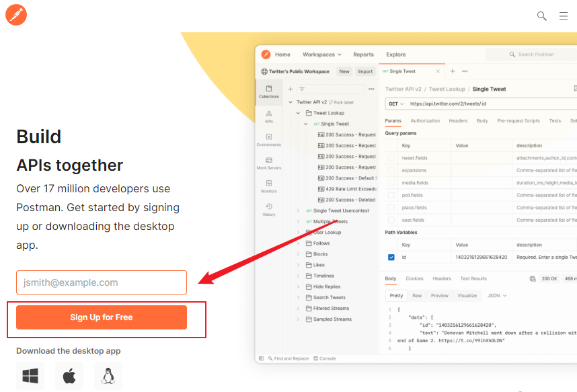Open the History sidebar icon
Image resolution: width=577 pixels, height=392 pixels.
pyautogui.click(x=269, y=210)
